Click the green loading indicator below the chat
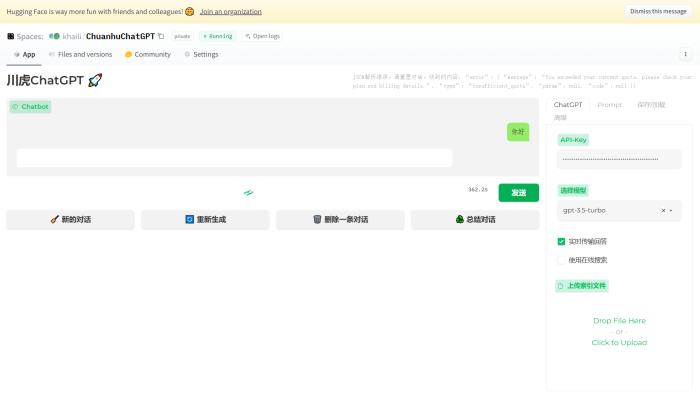This screenshot has width=700, height=400. pyautogui.click(x=248, y=192)
